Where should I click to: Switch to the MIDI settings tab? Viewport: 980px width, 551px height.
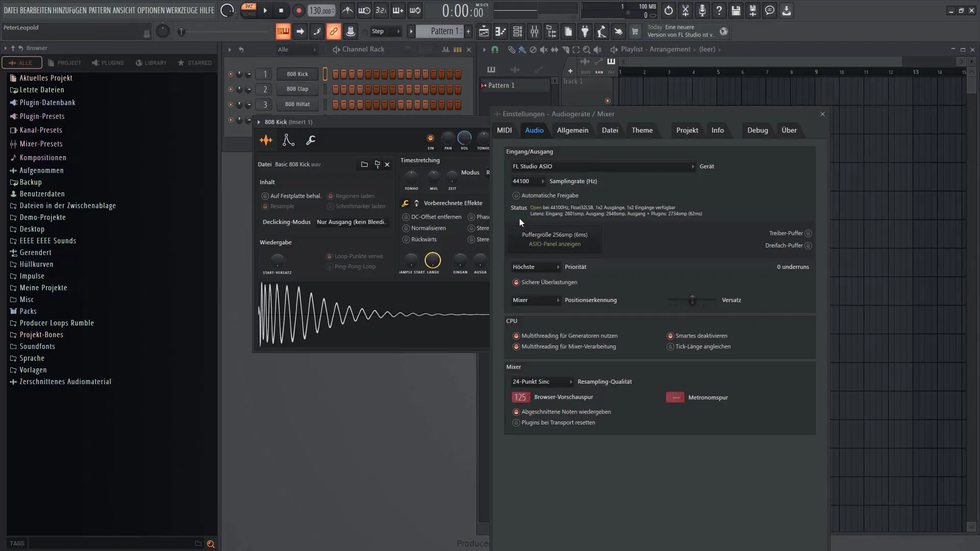(504, 130)
